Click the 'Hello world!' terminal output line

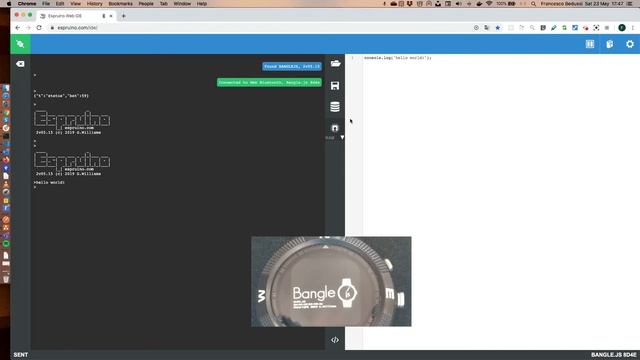[x=49, y=182]
